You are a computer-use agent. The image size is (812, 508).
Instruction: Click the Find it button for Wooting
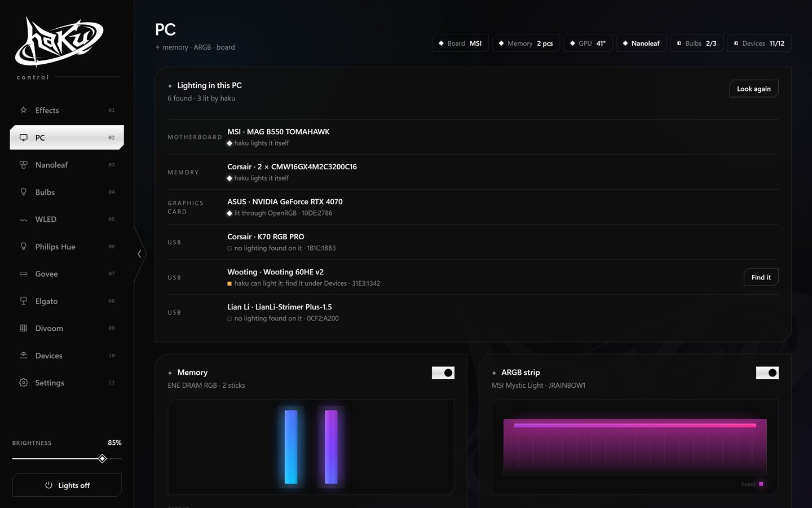click(x=761, y=277)
